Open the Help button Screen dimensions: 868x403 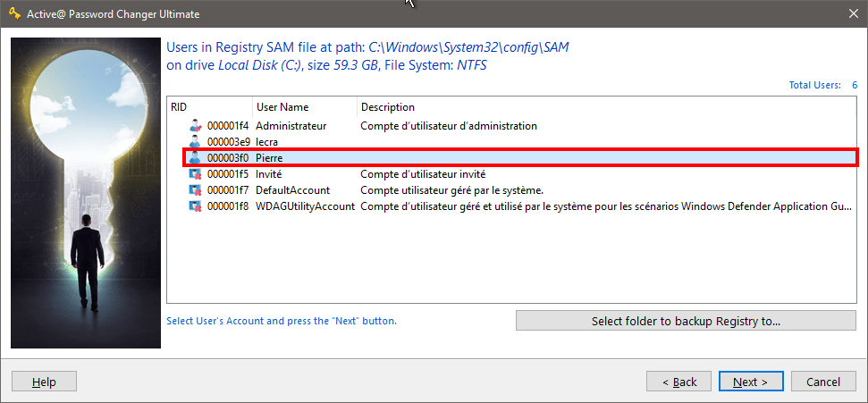click(44, 382)
